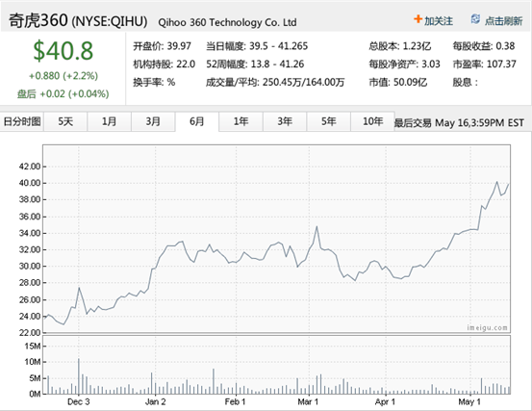The width and height of the screenshot is (532, 411).
Task: Click the +0.880 (+2.2%) change value
Action: tap(63, 76)
